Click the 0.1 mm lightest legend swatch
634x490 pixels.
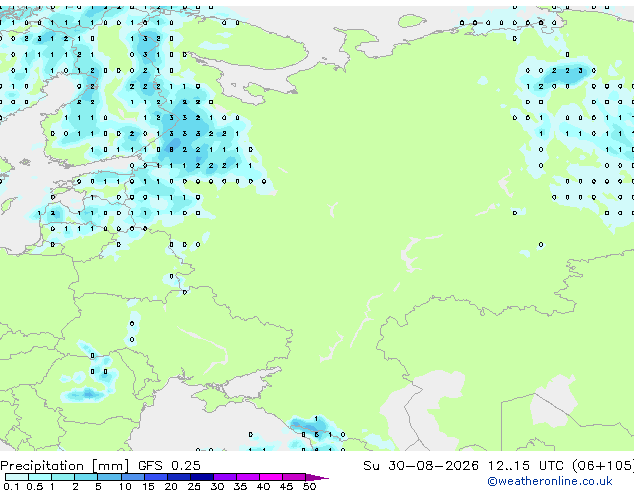click(x=17, y=477)
